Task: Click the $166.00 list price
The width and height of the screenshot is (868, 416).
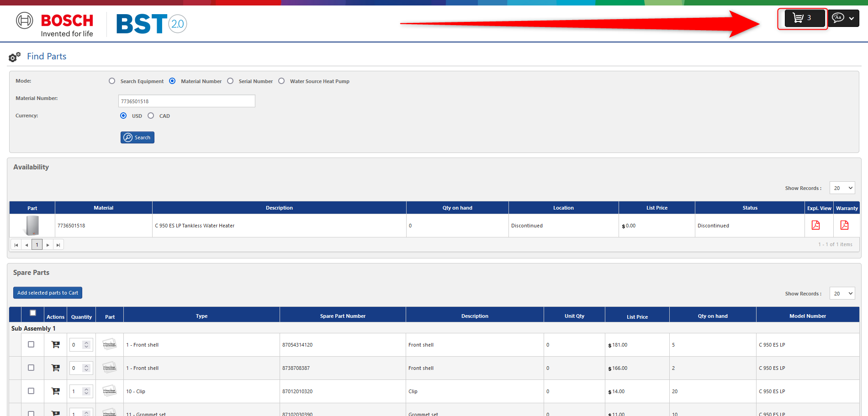Action: [618, 368]
